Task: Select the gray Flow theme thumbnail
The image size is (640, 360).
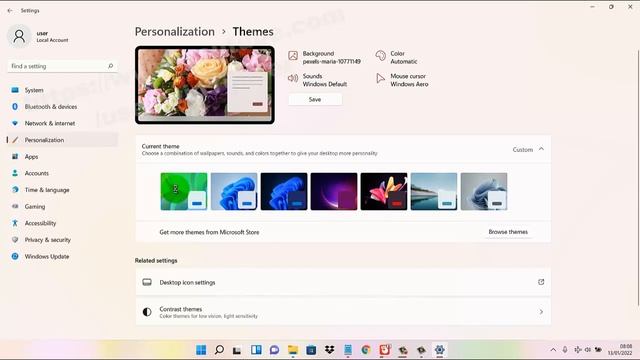Action: click(x=484, y=191)
